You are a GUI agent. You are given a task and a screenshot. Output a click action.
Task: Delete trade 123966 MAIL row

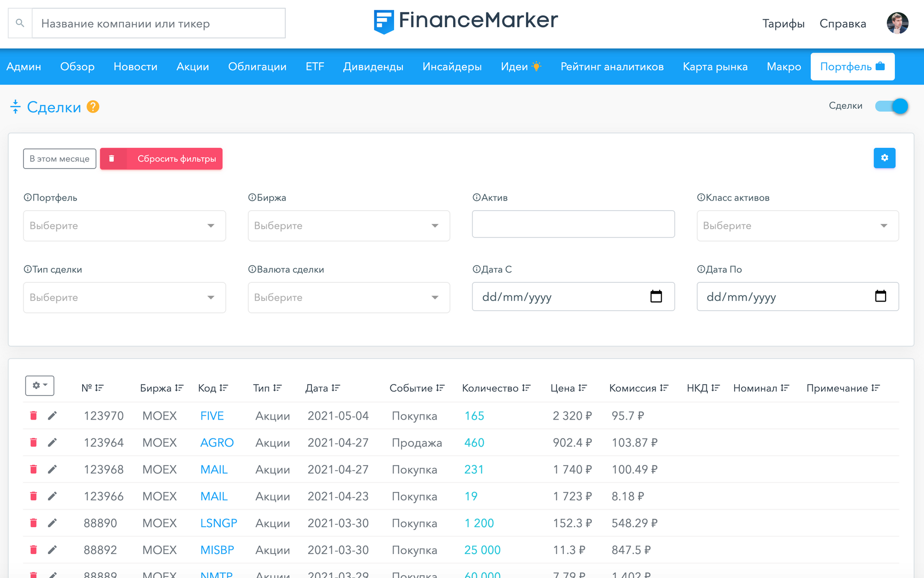click(33, 496)
